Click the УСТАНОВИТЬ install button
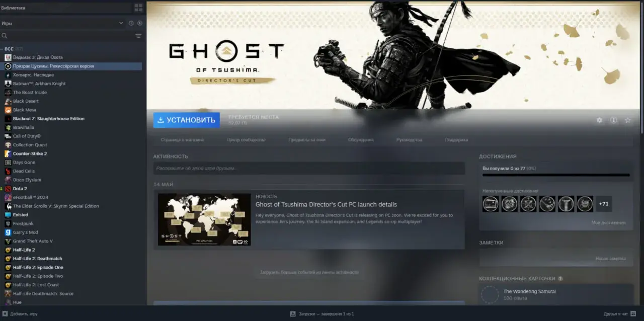Screen dimensions: 644x321 click(x=187, y=120)
